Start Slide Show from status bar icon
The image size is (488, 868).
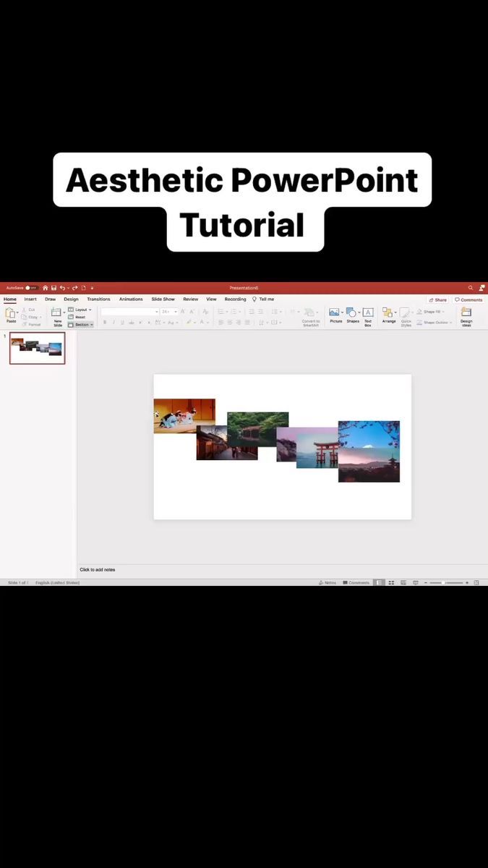click(416, 582)
